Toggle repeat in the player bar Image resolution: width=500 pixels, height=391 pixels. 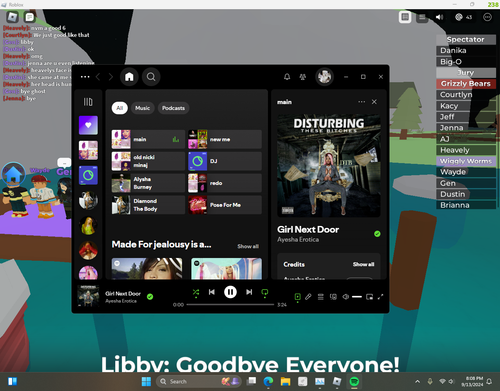pos(265,293)
